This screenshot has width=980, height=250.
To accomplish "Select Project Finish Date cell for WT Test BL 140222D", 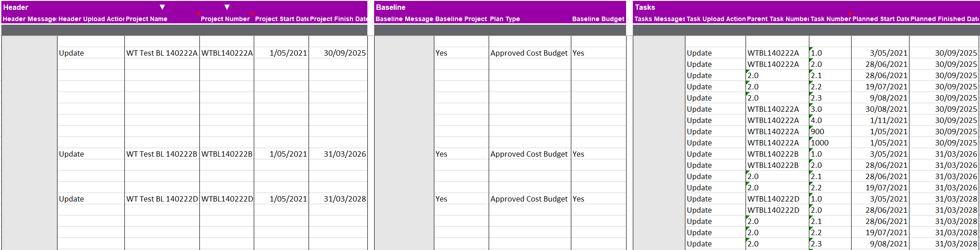I will tap(338, 199).
